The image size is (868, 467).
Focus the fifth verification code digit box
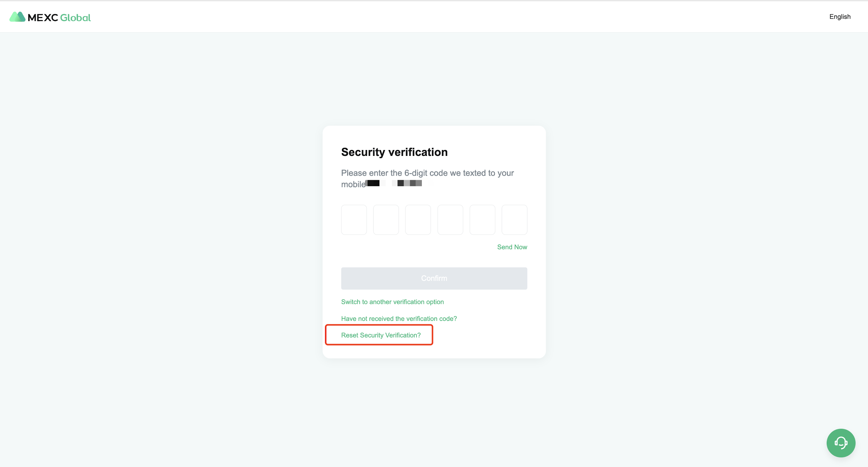click(482, 219)
